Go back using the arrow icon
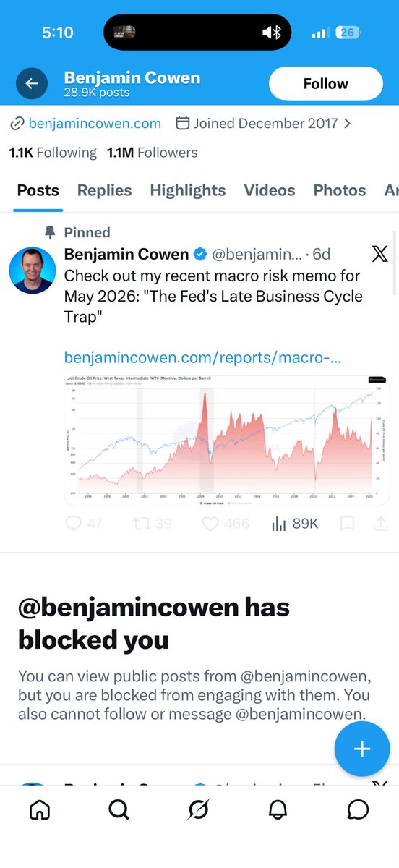Viewport: 399px width, 868px height. click(32, 84)
